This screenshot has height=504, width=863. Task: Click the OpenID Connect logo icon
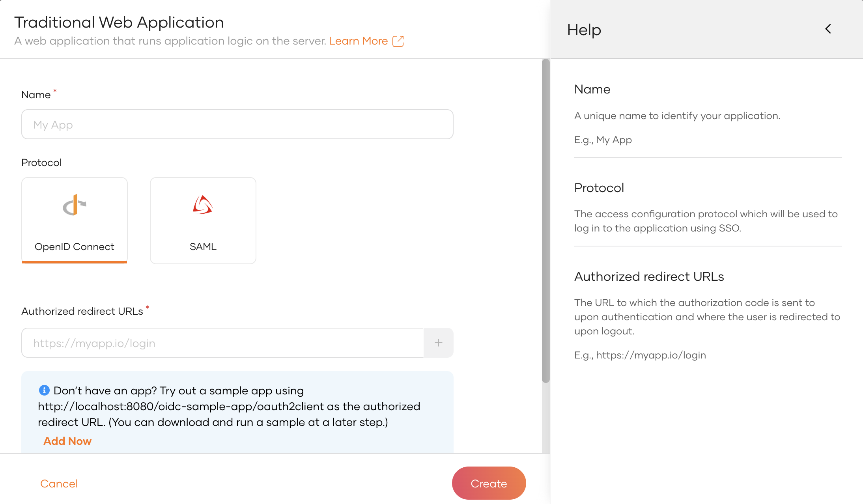[74, 205]
